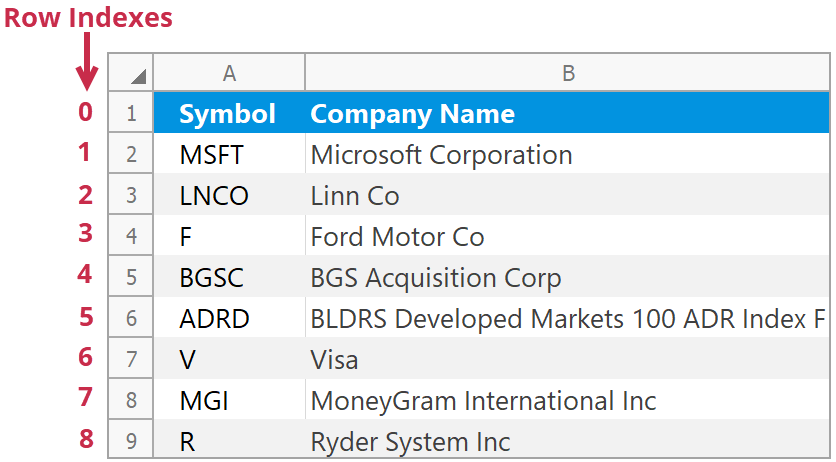Select the ADRD cell

click(228, 319)
